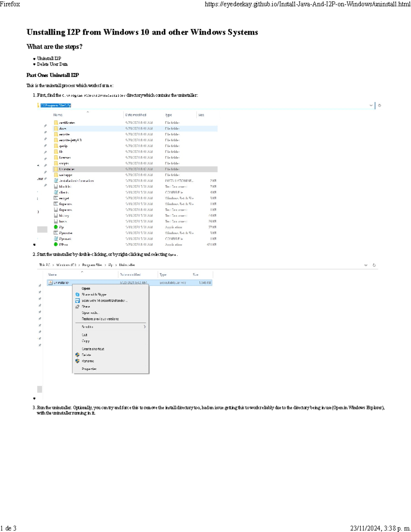Click the clients config file icon

(56, 192)
